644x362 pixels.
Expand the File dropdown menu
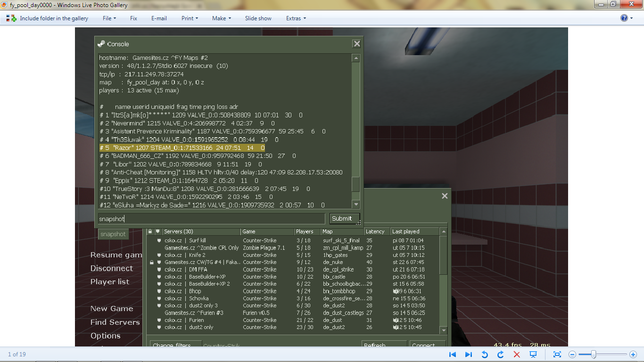coord(109,18)
